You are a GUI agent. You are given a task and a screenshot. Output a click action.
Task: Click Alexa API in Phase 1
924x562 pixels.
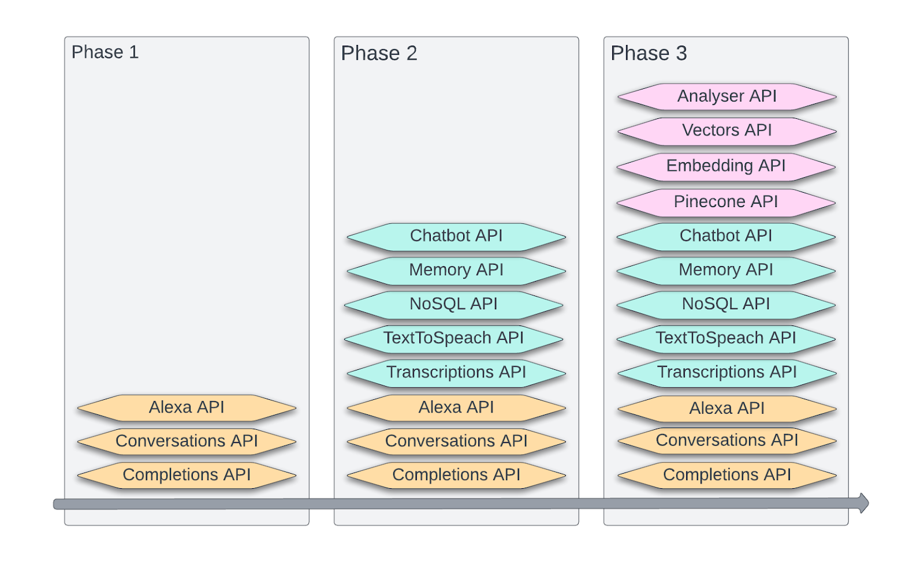click(187, 408)
